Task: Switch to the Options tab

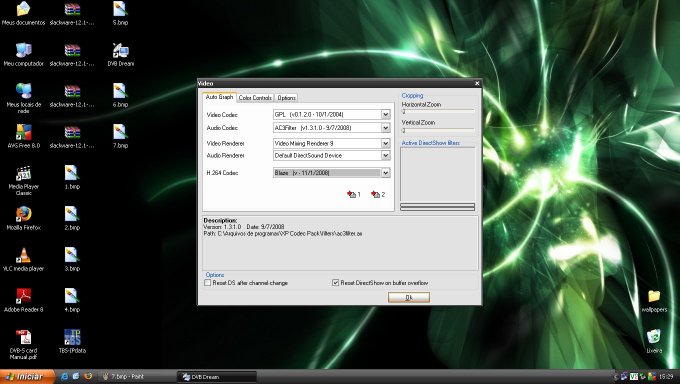Action: [286, 98]
